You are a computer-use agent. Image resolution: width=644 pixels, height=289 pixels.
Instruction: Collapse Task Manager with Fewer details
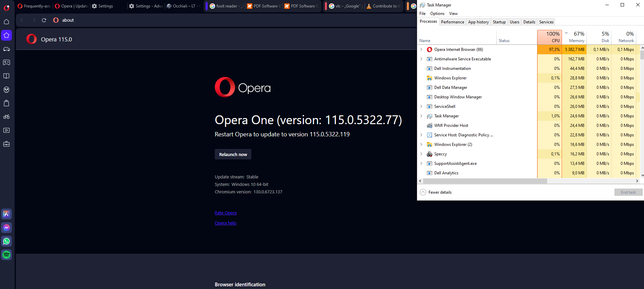pyautogui.click(x=436, y=192)
